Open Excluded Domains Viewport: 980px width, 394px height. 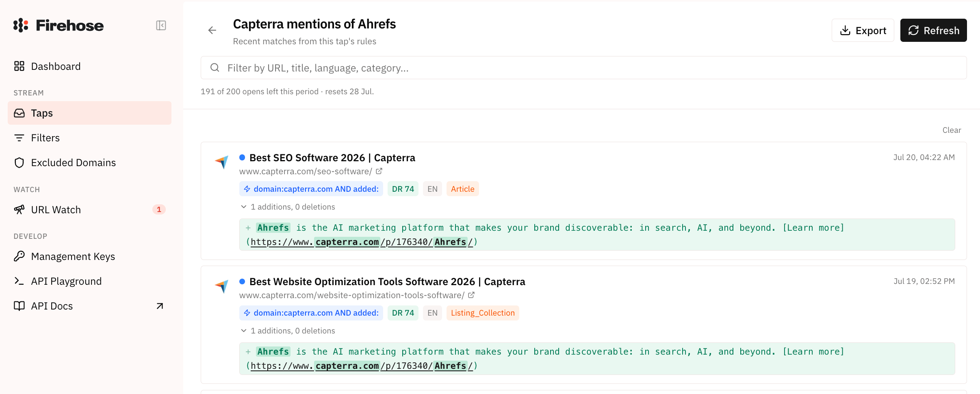tap(89, 162)
